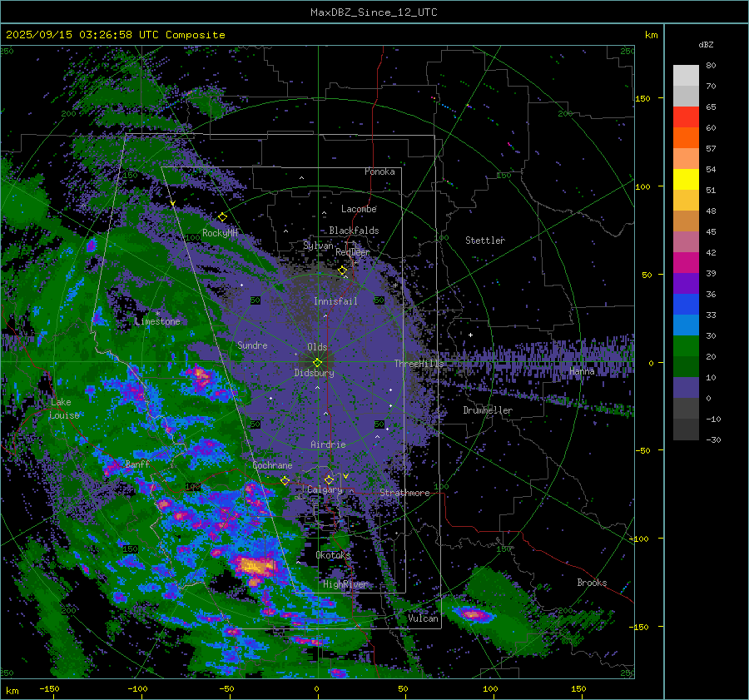Click the slate 10-0 dBZ legend color
The image size is (749, 700).
pyautogui.click(x=686, y=388)
